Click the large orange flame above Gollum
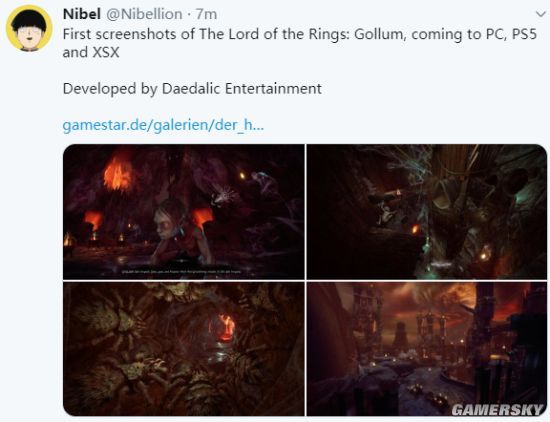The image size is (550, 422). pos(118,173)
